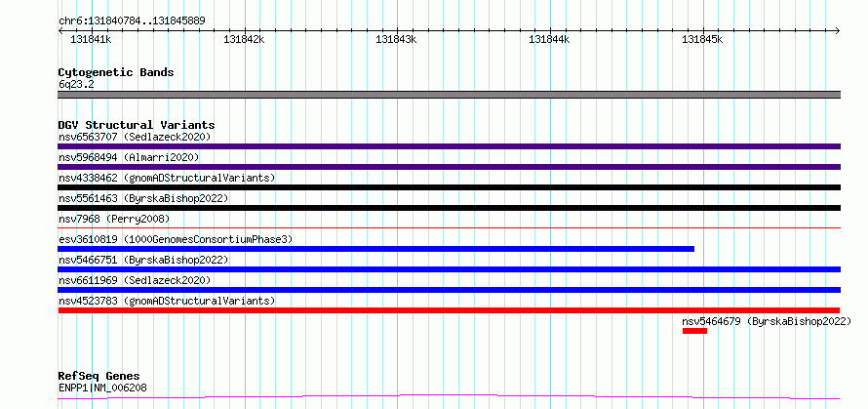Image resolution: width=868 pixels, height=409 pixels.
Task: Select the red nsv4523783 variant bar
Action: 449,310
